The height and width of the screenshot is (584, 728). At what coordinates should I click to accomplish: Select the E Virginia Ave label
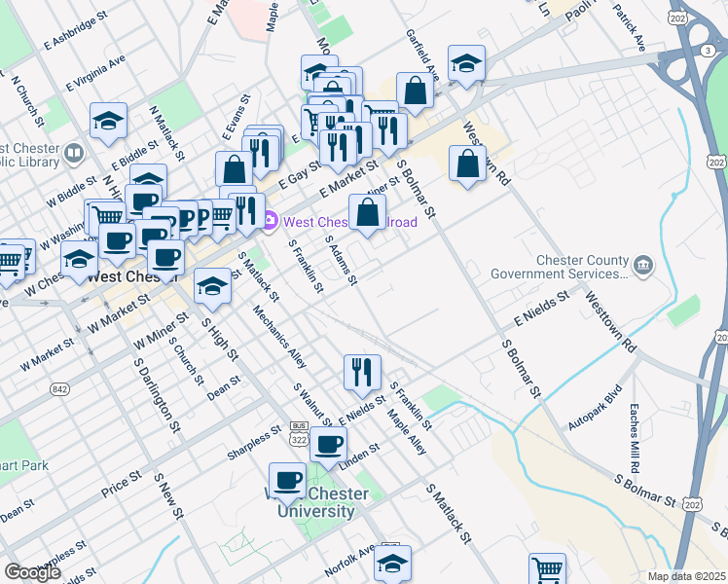tap(95, 73)
